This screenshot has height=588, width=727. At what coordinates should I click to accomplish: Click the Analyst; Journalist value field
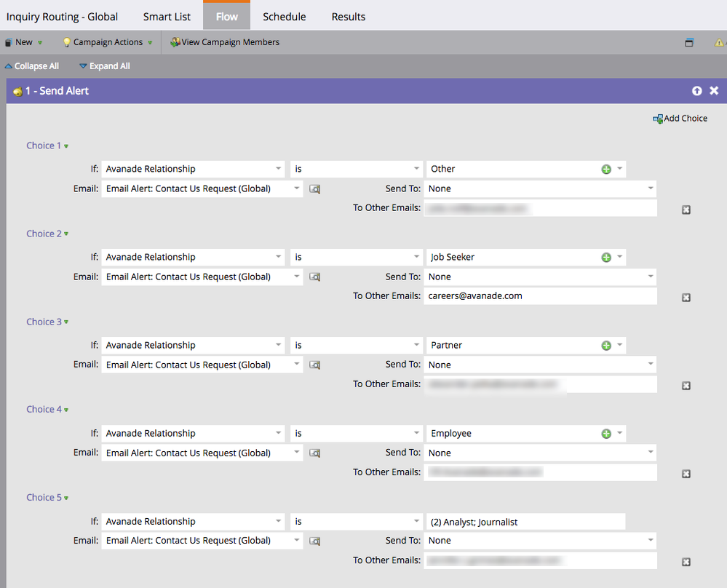(525, 522)
